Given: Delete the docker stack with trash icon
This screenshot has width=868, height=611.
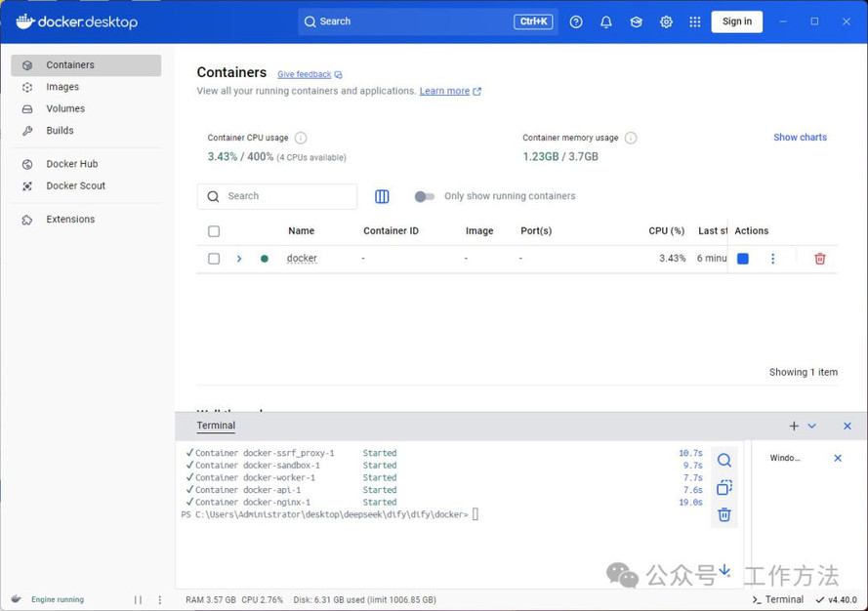Looking at the screenshot, I should [820, 259].
